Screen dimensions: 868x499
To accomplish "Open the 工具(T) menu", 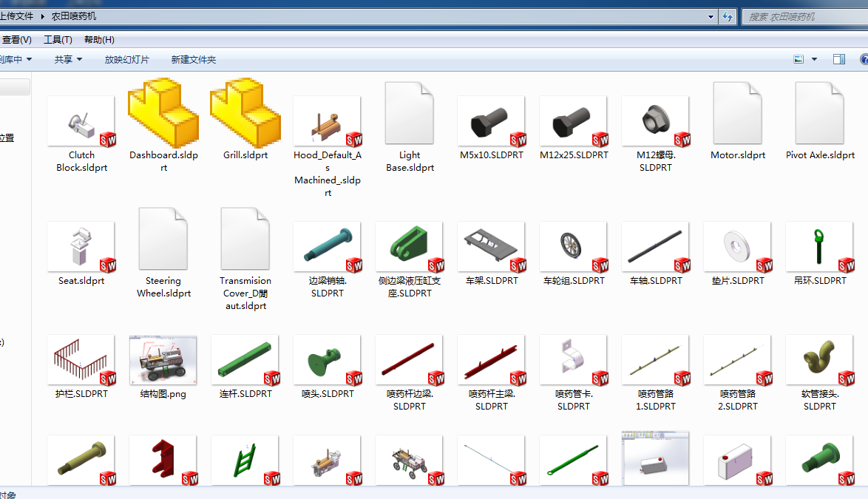I will tap(58, 40).
